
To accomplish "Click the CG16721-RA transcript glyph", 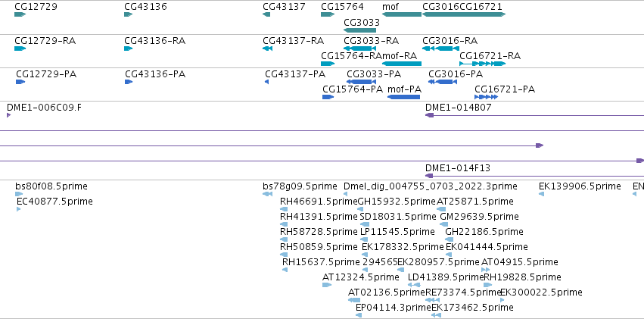I will click(482, 64).
